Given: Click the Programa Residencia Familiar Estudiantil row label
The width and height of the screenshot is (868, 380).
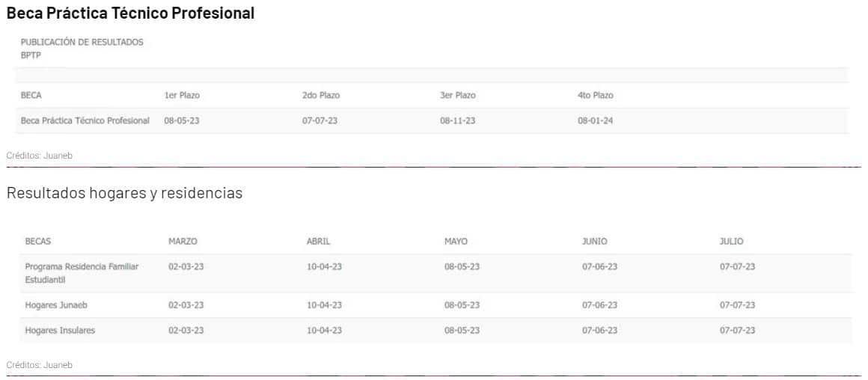Looking at the screenshot, I should coord(82,273).
